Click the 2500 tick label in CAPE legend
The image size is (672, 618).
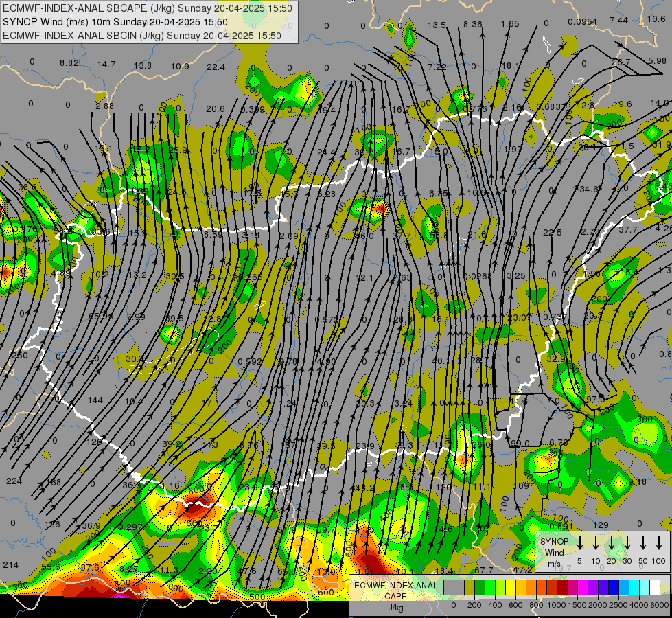tap(618, 605)
